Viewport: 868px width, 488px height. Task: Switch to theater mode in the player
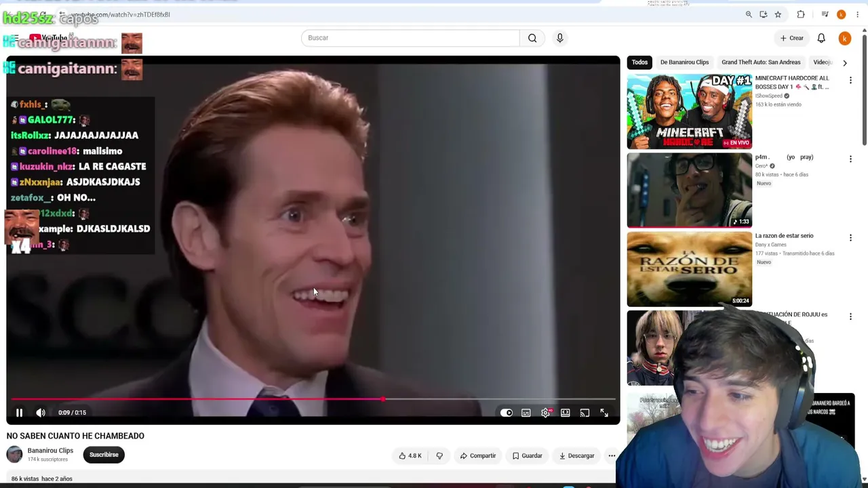(565, 413)
